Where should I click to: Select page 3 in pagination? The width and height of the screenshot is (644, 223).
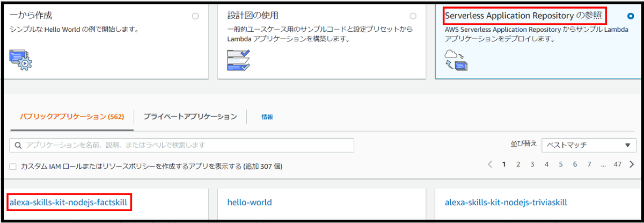532,164
